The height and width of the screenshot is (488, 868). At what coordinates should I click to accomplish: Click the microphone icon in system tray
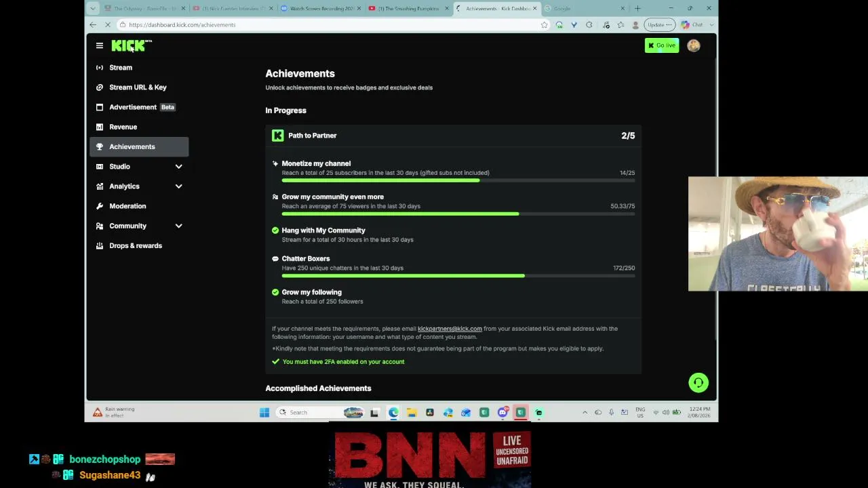point(611,412)
